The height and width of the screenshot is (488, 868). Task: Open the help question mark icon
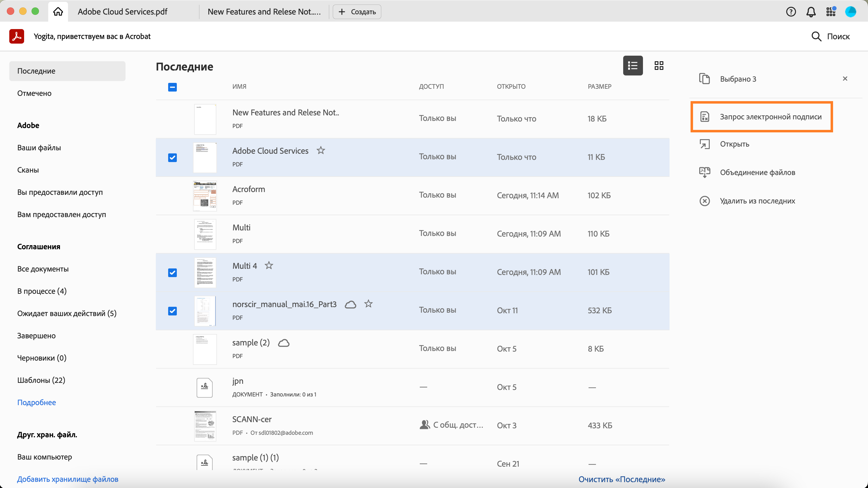point(790,12)
